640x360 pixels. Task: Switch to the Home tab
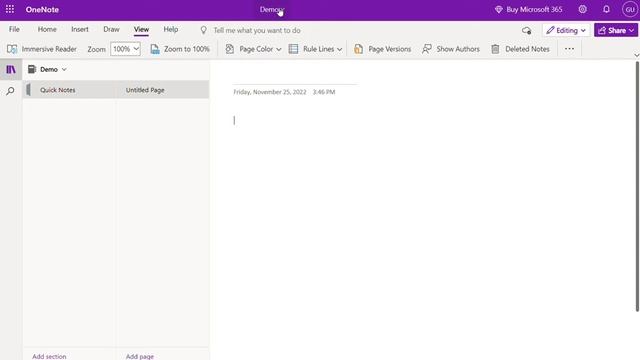(x=47, y=29)
